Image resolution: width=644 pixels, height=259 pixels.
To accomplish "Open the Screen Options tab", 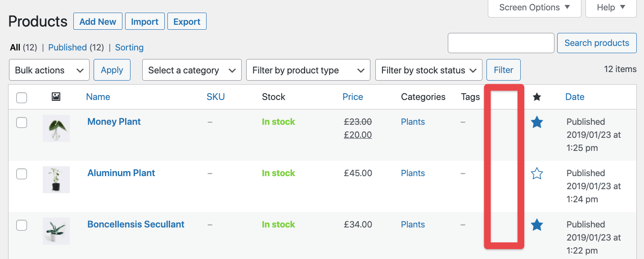I will point(534,8).
